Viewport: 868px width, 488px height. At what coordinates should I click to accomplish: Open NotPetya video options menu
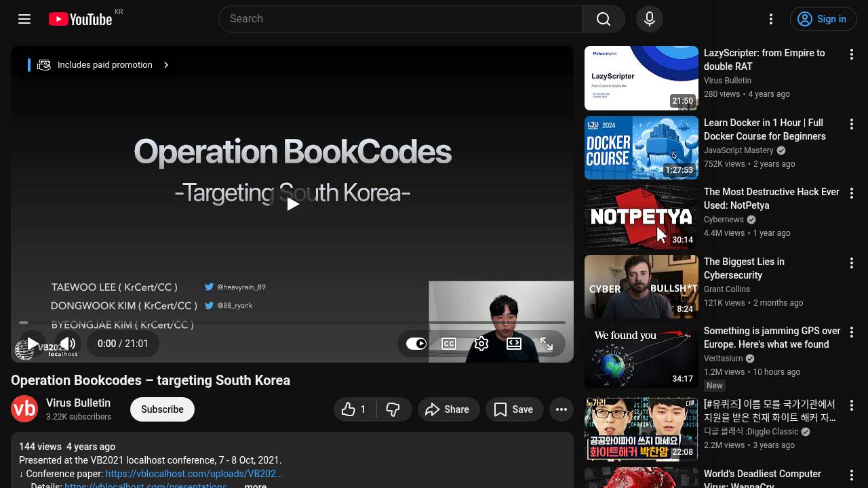tap(852, 193)
